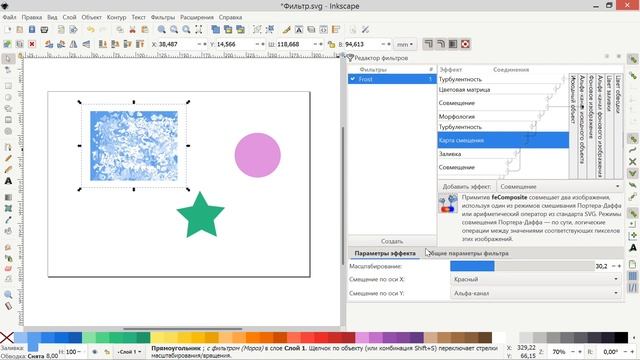Click the Добавить эффект button

[467, 187]
